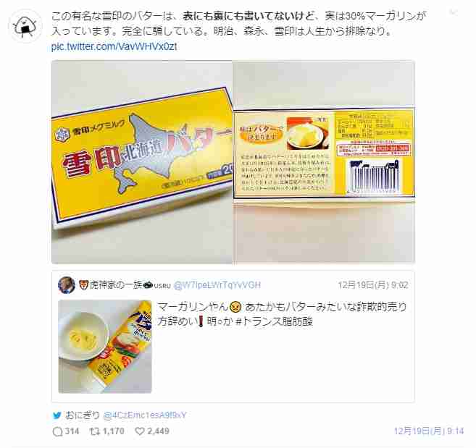Image resolution: width=476 pixels, height=448 pixels.
Task: Open quoted tweet margarine thumbnail image
Action: (x=105, y=347)
